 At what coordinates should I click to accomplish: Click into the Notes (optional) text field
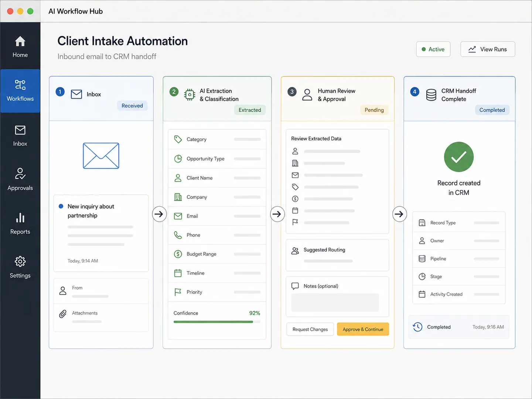click(x=335, y=303)
